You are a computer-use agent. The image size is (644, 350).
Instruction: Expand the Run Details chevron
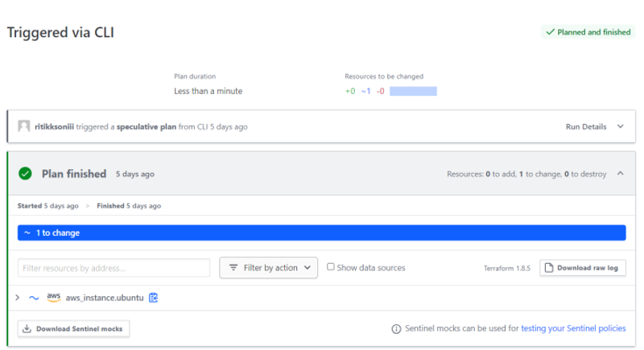[620, 126]
